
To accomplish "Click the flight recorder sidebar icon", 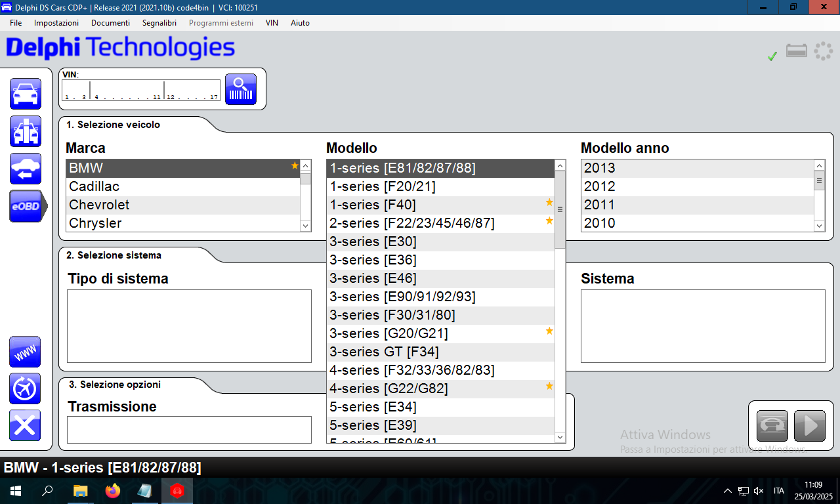I will click(25, 388).
